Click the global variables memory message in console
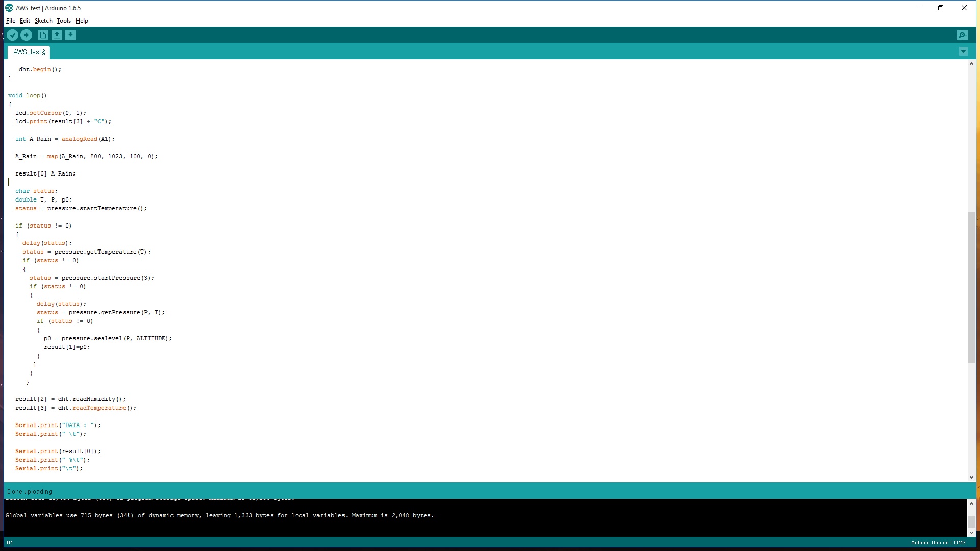Viewport: 980px width, 551px height. pyautogui.click(x=219, y=516)
